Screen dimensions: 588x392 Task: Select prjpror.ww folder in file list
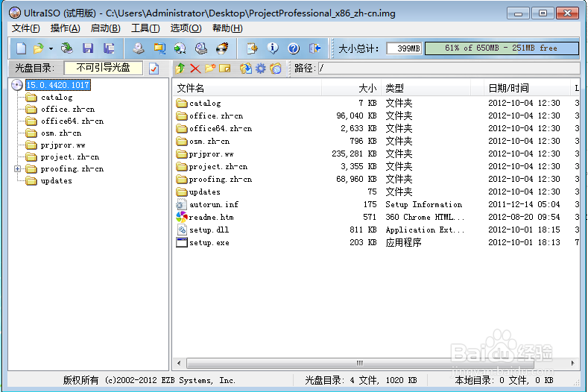point(211,154)
